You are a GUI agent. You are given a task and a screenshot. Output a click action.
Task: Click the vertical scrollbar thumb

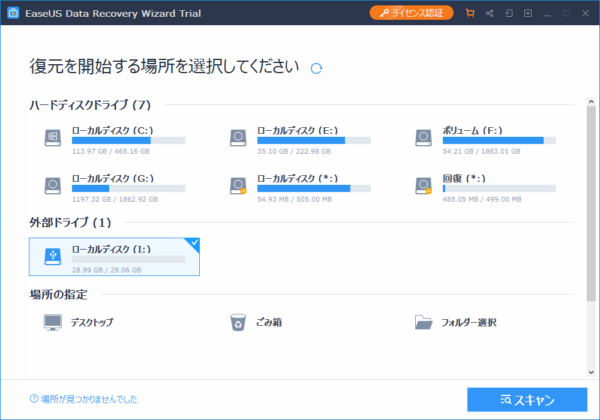pyautogui.click(x=591, y=203)
